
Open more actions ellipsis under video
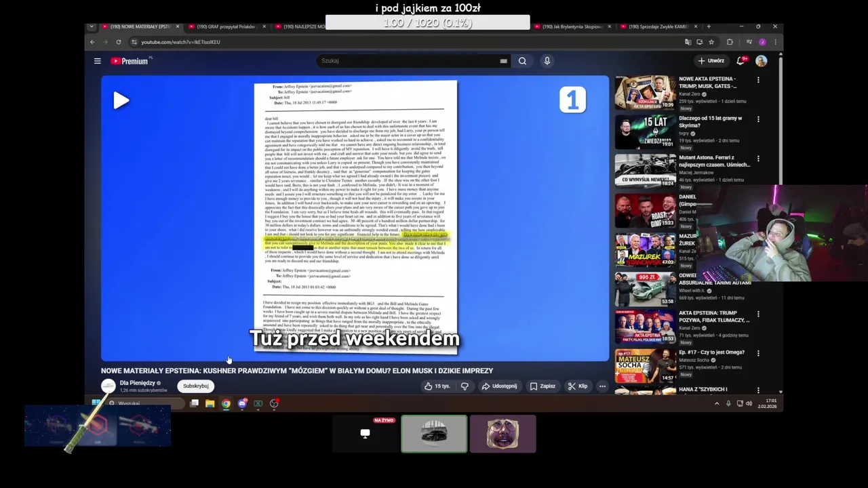pos(602,386)
